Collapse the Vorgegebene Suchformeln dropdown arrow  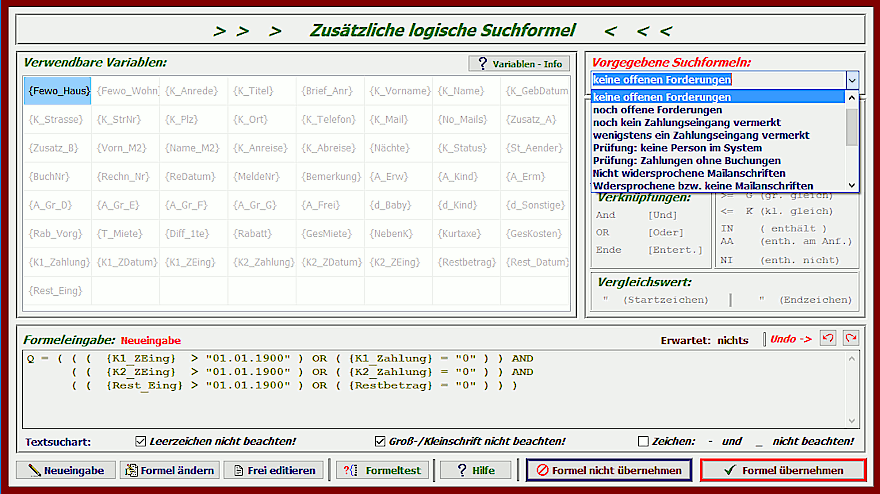[x=851, y=79]
